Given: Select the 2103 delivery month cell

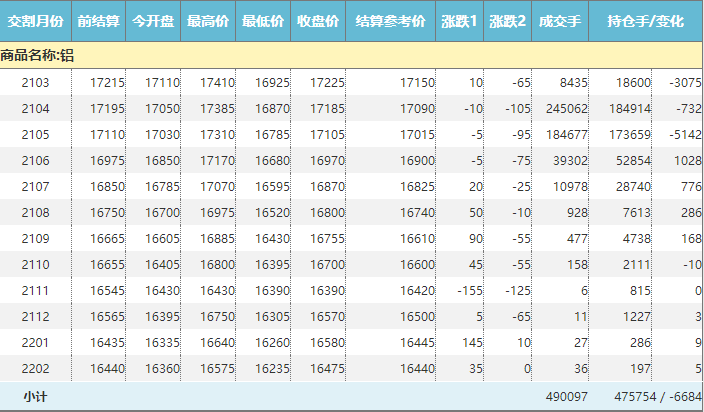Looking at the screenshot, I should pyautogui.click(x=36, y=82).
